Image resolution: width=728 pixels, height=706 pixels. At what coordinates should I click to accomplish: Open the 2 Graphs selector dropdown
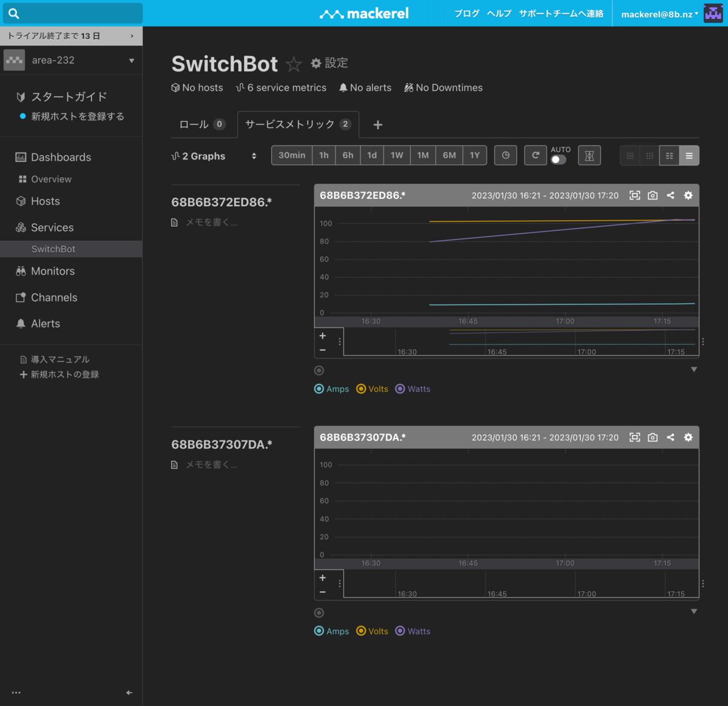214,156
